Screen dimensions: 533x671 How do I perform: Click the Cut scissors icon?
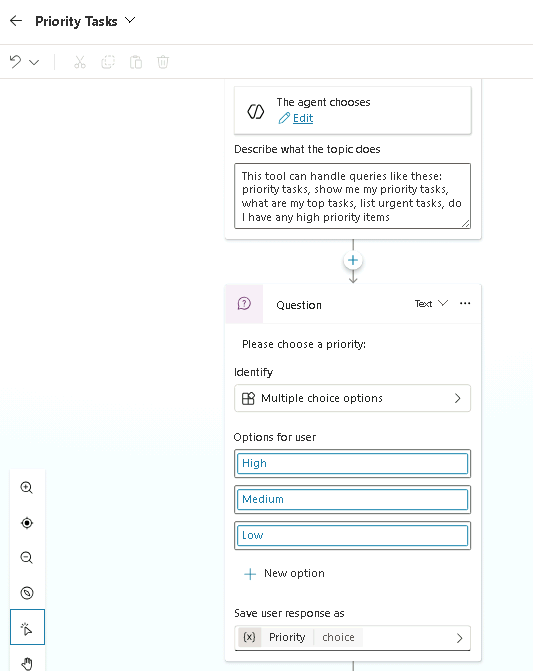80,62
